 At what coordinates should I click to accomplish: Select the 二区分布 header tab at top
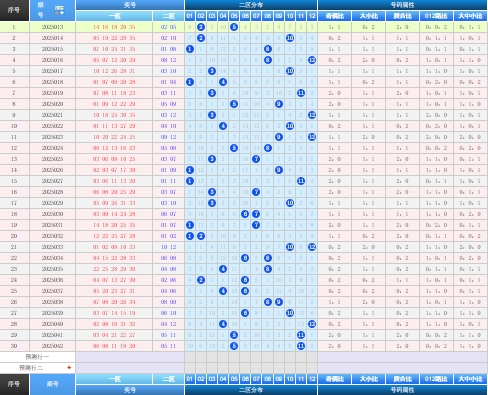tap(251, 5)
